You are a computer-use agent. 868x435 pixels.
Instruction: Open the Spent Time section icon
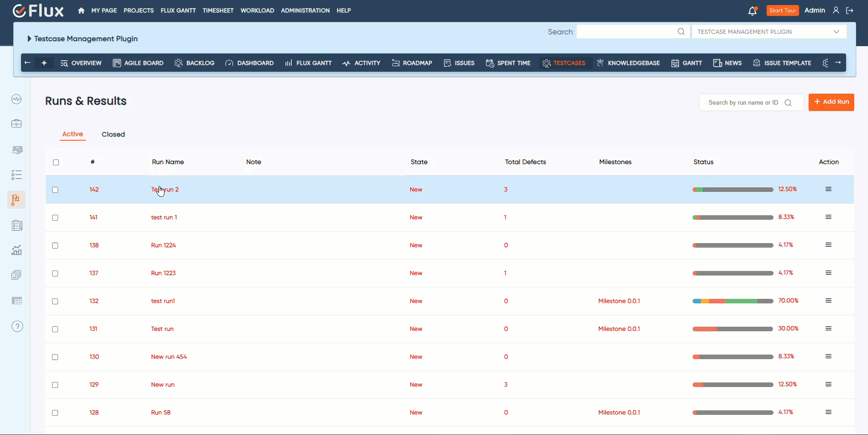489,63
